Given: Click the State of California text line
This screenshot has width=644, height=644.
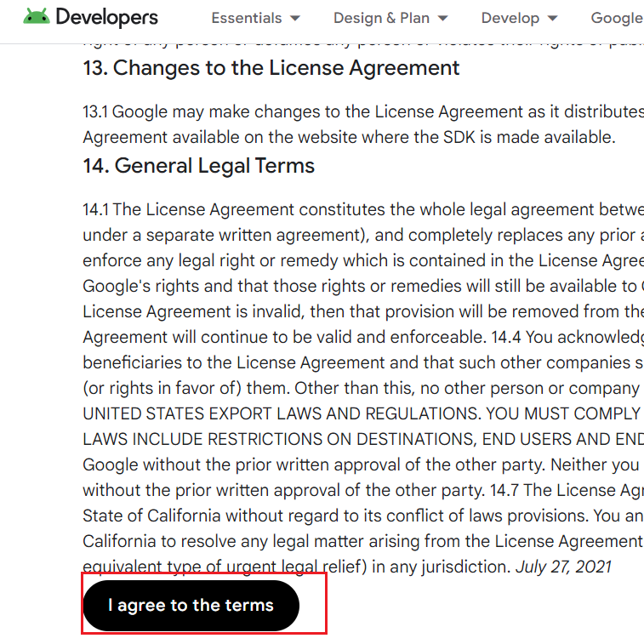Looking at the screenshot, I should click(x=363, y=516).
